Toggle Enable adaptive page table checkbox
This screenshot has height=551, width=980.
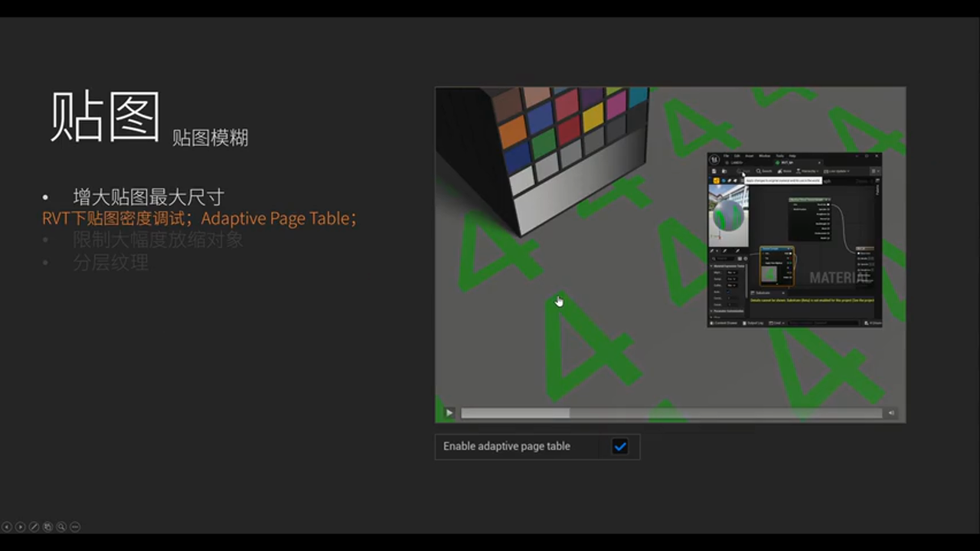(x=620, y=447)
